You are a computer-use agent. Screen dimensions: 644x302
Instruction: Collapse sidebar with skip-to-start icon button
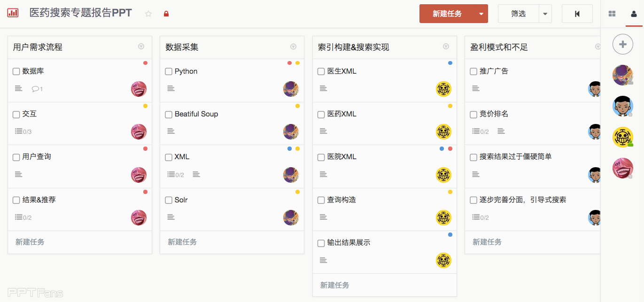pyautogui.click(x=577, y=14)
